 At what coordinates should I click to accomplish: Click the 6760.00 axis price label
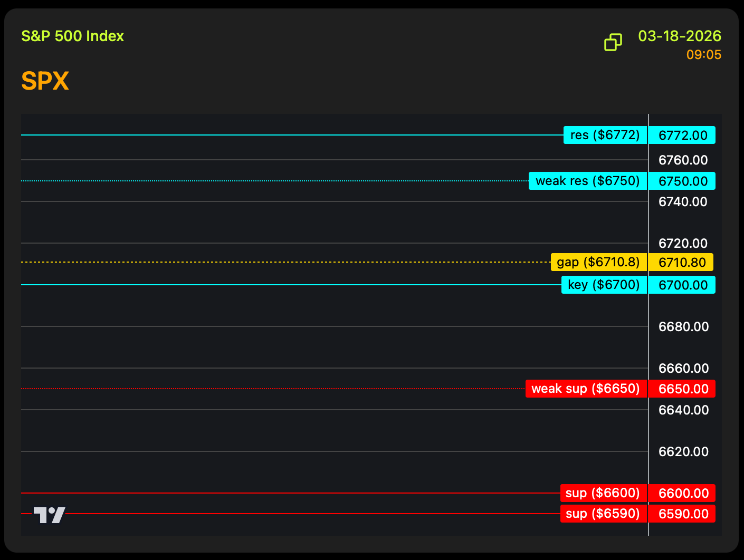(683, 160)
